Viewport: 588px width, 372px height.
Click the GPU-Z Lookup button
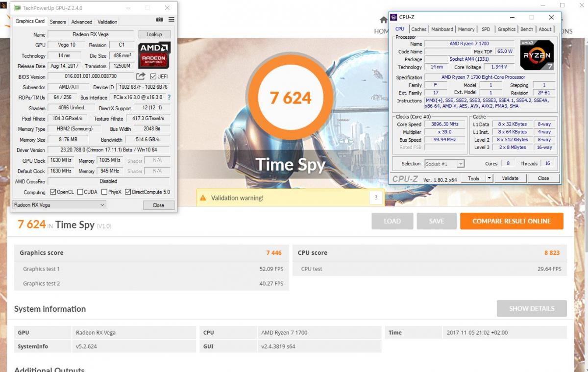pos(154,34)
